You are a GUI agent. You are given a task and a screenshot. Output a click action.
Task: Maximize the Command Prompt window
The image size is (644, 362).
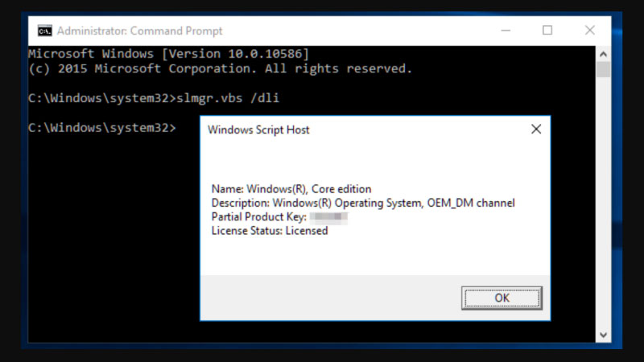(547, 31)
